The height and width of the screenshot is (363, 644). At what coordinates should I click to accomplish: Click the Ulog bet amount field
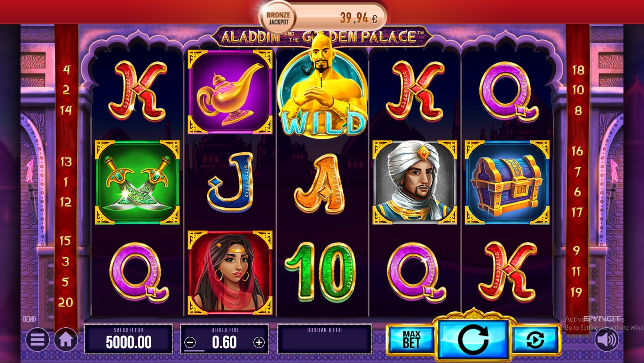(x=224, y=339)
